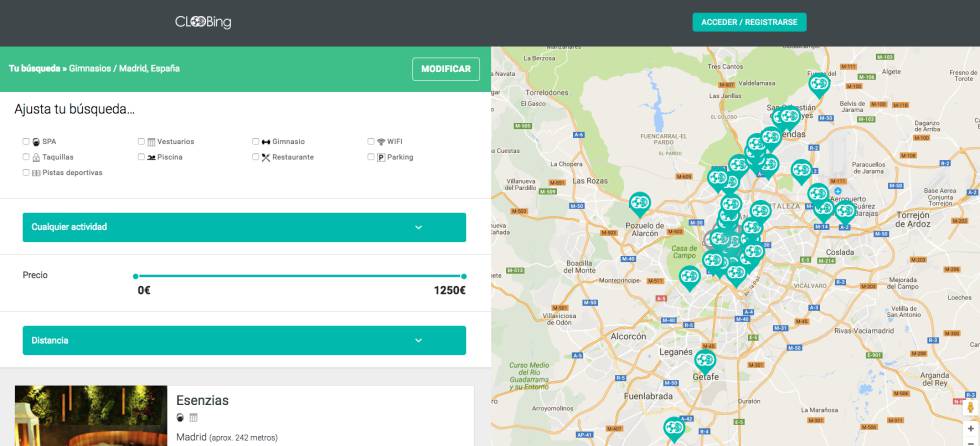Open the Esenzias listing title
The image size is (980, 446).
click(202, 400)
